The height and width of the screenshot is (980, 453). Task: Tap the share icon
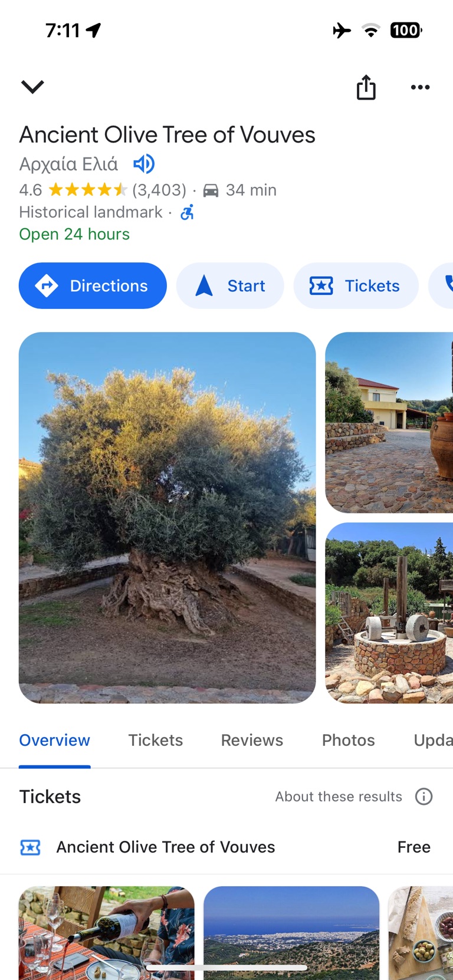click(x=366, y=87)
